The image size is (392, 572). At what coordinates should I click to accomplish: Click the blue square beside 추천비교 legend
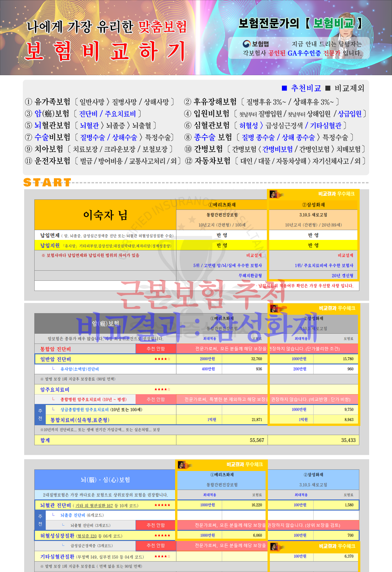click(x=284, y=88)
